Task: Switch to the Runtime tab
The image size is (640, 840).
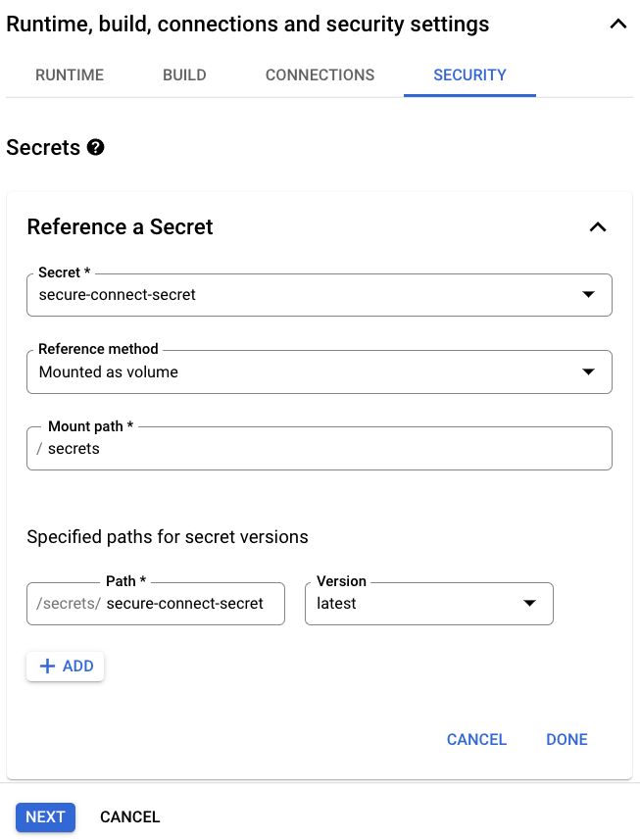Action: pyautogui.click(x=70, y=74)
